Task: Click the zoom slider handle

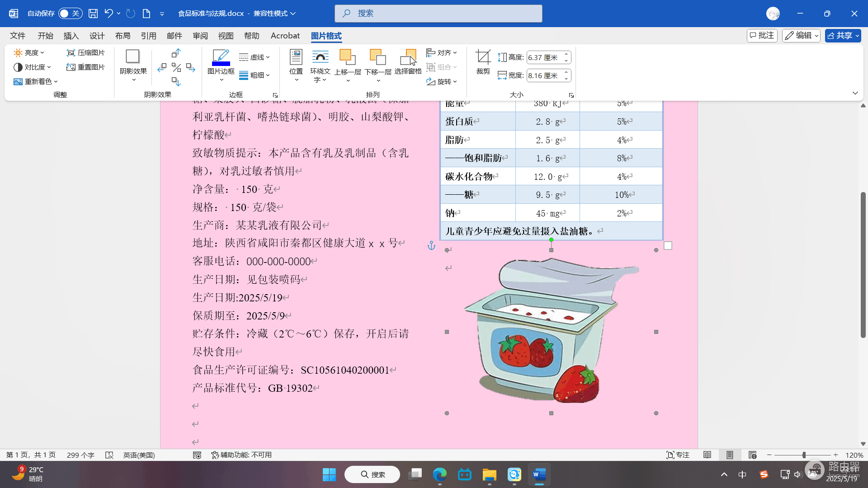Action: 804,455
